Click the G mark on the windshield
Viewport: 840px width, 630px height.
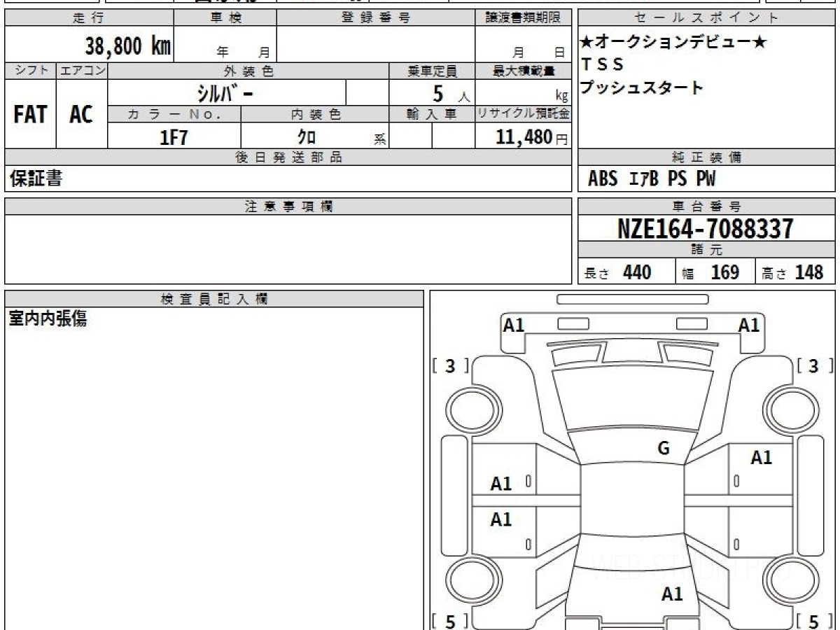pos(664,449)
